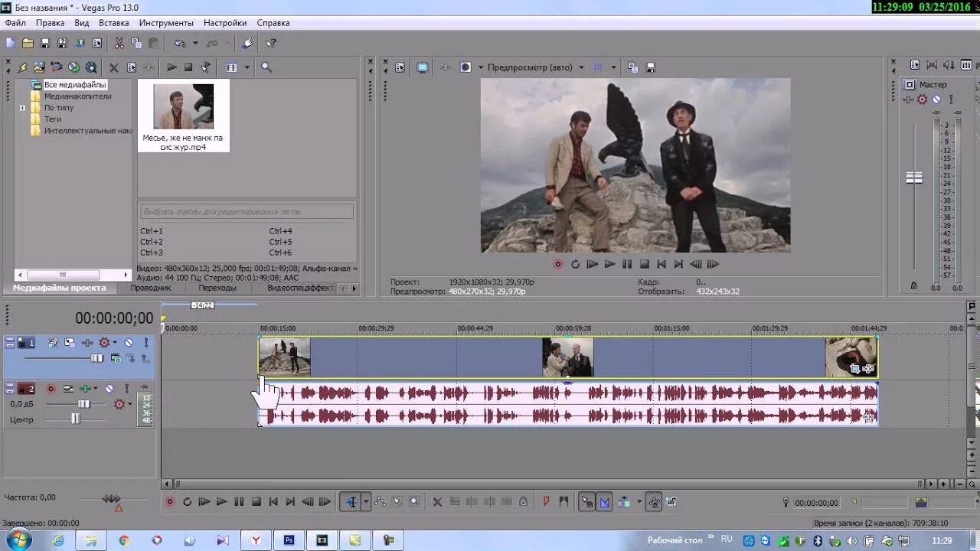
Task: Toggle Invert Phase on audio track 2
Action: [x=68, y=389]
